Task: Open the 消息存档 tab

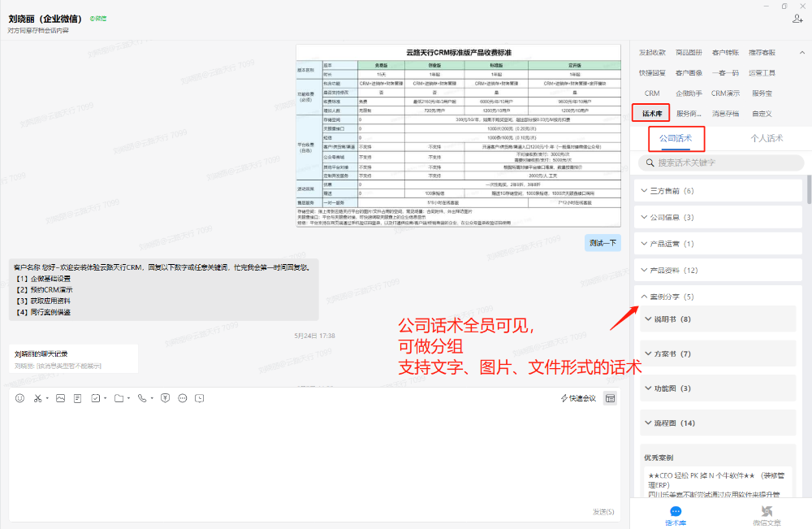Action: tap(725, 114)
